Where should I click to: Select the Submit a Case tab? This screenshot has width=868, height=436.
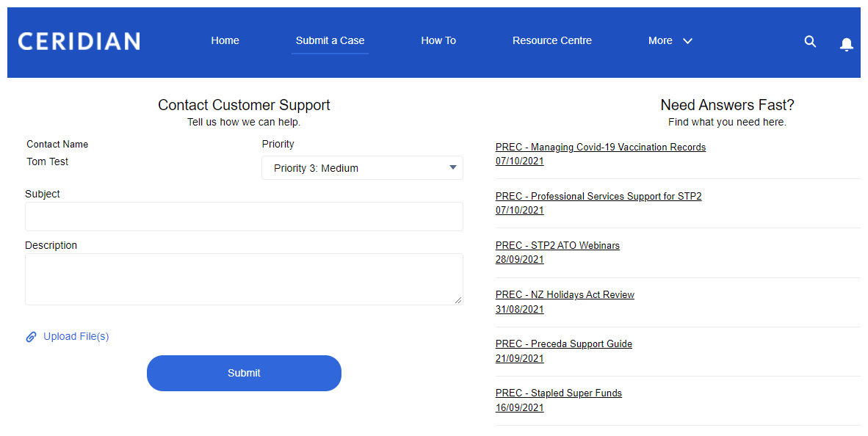click(330, 41)
